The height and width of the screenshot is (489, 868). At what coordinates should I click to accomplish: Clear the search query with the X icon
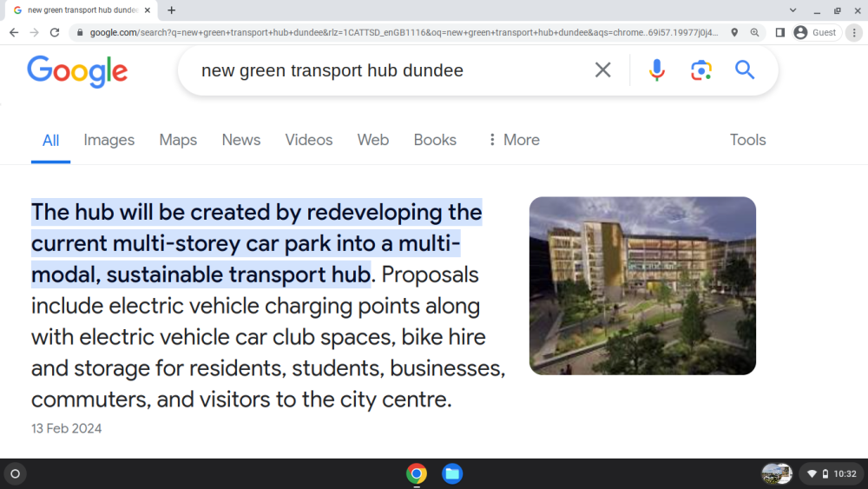click(x=603, y=69)
